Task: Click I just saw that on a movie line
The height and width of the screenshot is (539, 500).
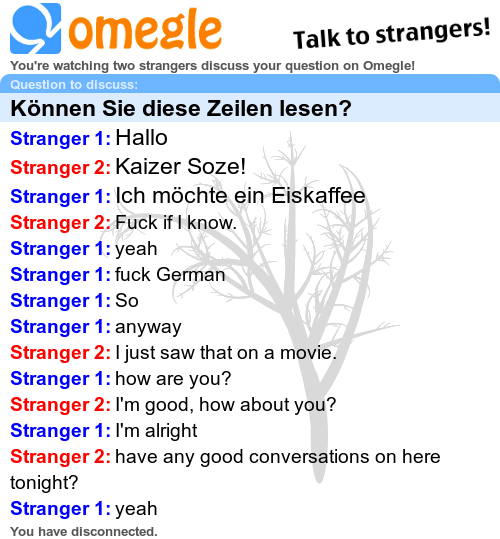Action: point(174,353)
